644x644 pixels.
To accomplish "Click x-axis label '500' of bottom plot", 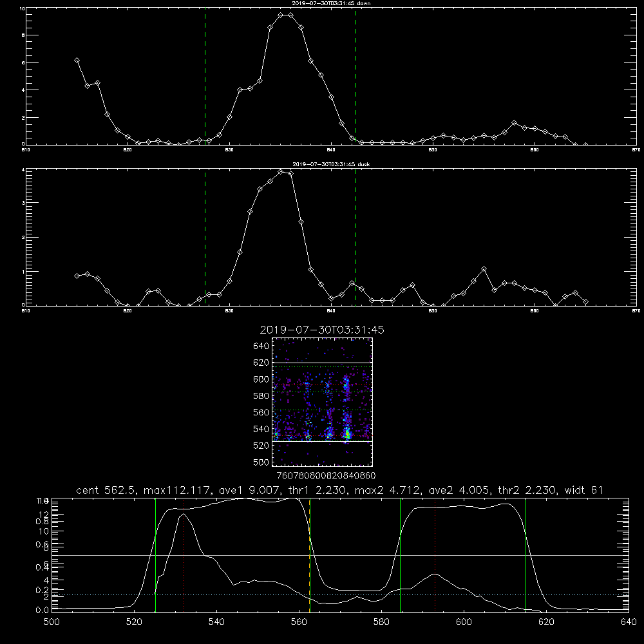I will click(52, 622).
